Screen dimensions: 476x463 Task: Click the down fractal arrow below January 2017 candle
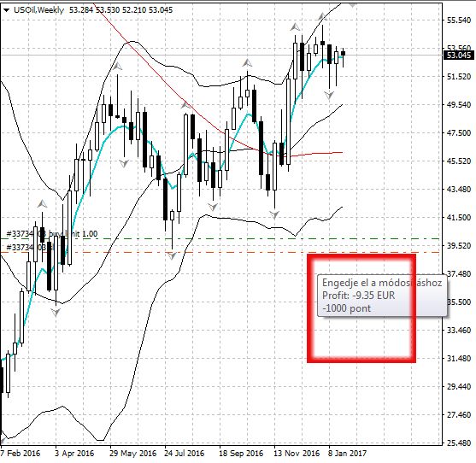point(329,96)
